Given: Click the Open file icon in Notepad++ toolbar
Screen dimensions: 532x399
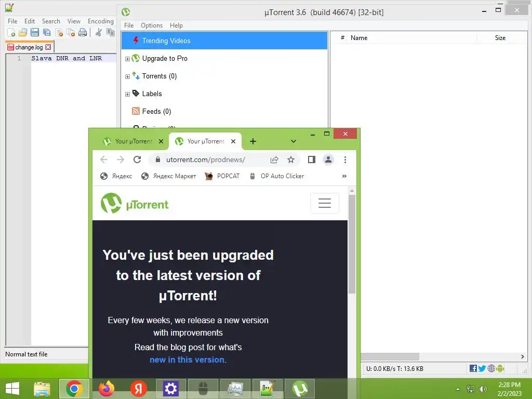Looking at the screenshot, I should tap(23, 32).
